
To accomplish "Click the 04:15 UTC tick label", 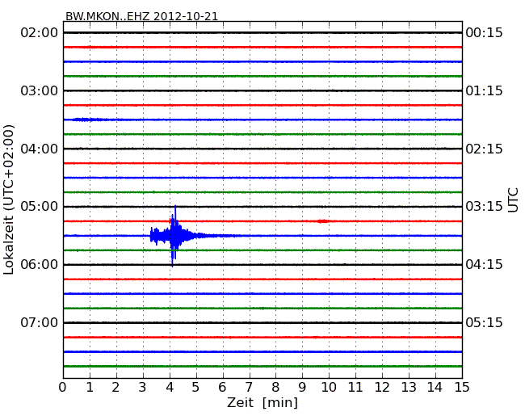I will click(x=484, y=265).
